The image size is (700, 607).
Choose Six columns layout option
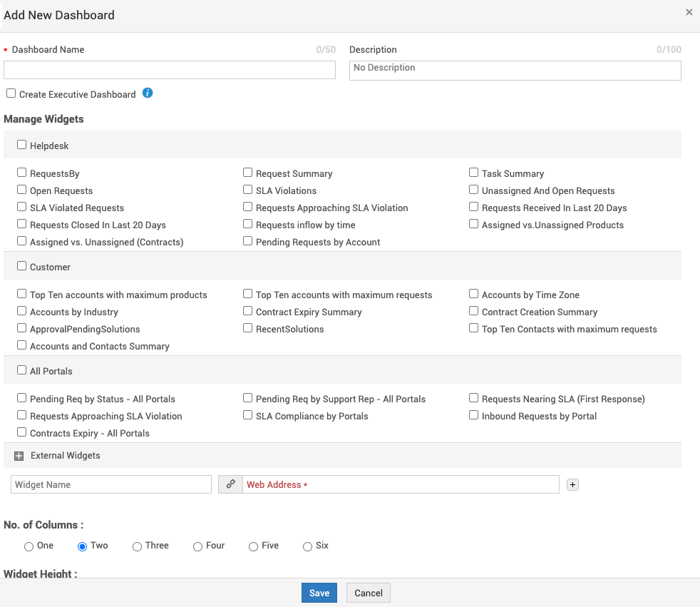point(307,546)
